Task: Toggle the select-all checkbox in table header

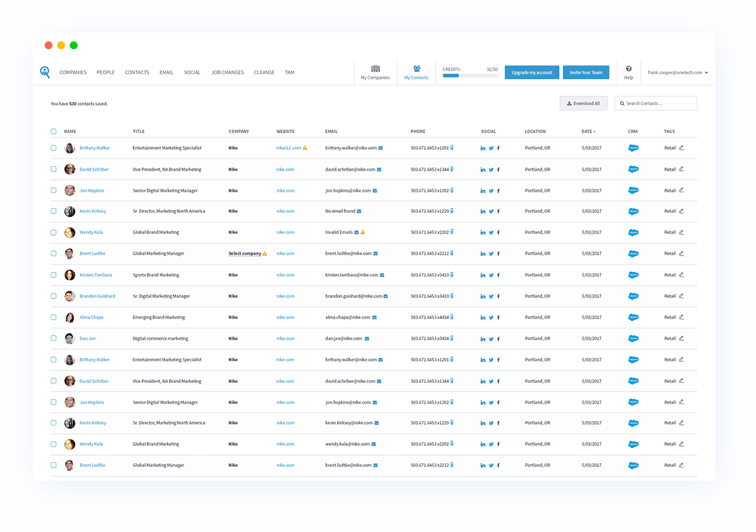Action: 53,131
